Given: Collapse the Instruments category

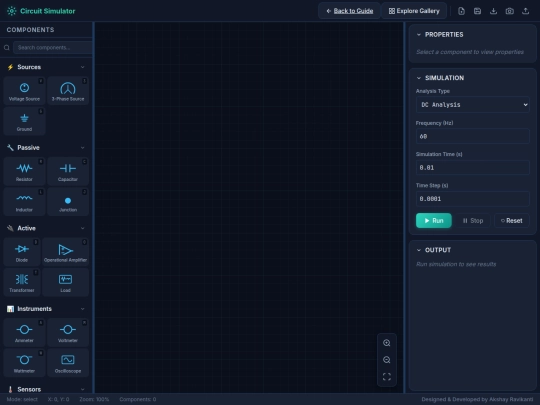Looking at the screenshot, I should (x=82, y=309).
